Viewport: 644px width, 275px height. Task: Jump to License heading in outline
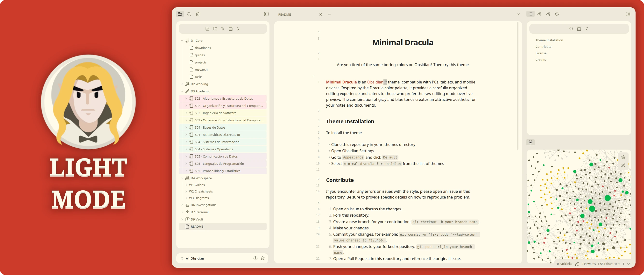(x=541, y=53)
